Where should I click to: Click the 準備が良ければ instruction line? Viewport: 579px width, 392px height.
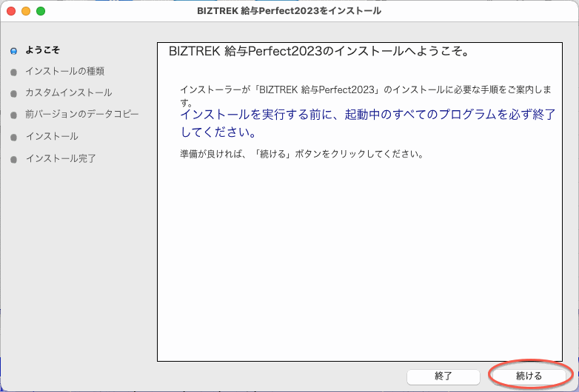[301, 155]
